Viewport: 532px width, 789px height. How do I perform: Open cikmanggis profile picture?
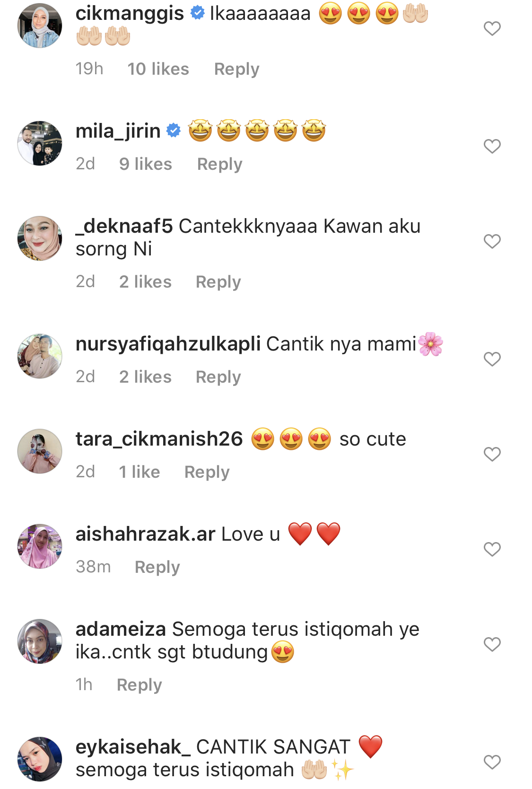(40, 26)
